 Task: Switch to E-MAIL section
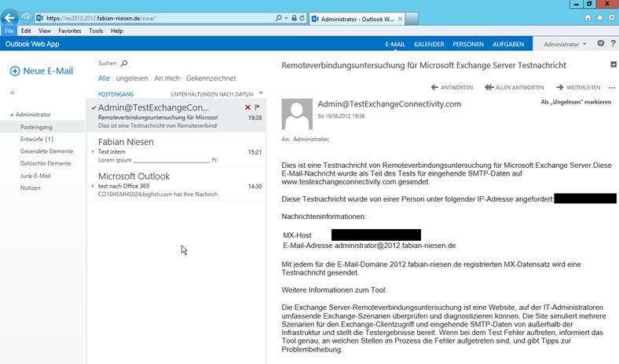(395, 44)
